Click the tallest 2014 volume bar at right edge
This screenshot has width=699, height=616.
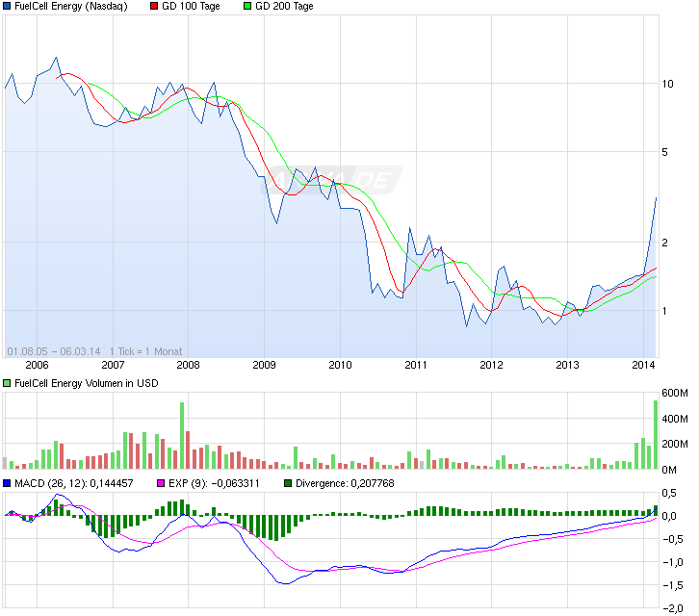(656, 435)
